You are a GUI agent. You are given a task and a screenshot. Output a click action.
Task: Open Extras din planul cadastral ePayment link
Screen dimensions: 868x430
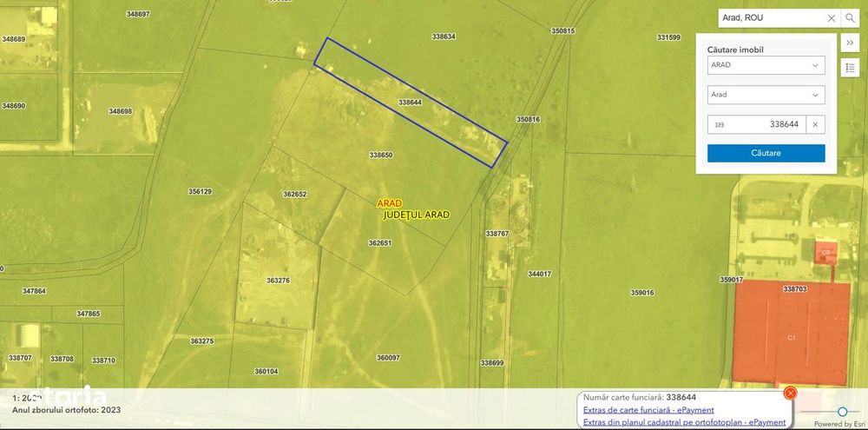tap(684, 422)
